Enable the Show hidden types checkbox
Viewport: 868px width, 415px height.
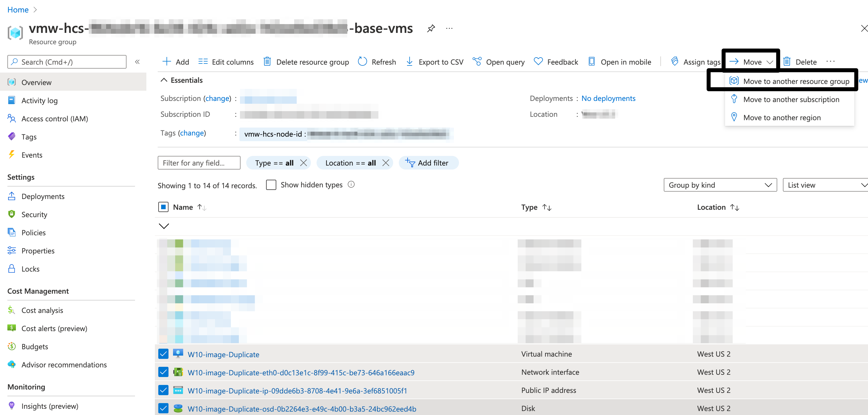click(x=271, y=185)
